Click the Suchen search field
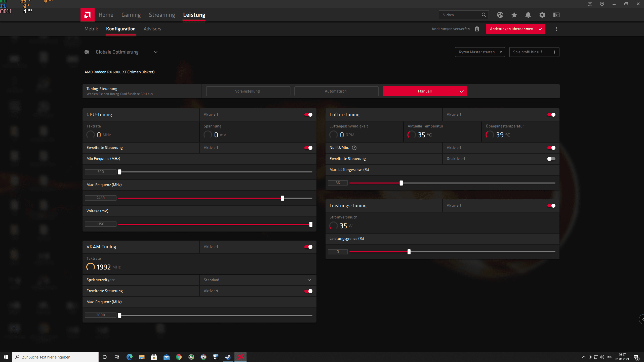The height and width of the screenshot is (362, 644). 464,15
